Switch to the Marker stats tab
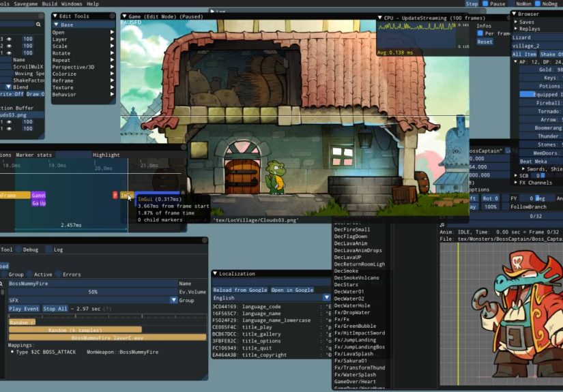The width and height of the screenshot is (563, 392). point(33,155)
